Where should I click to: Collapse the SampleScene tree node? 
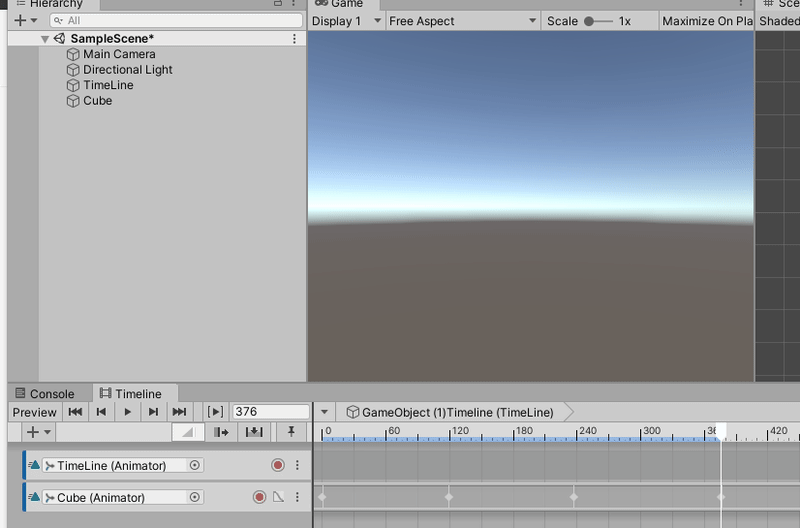click(45, 39)
